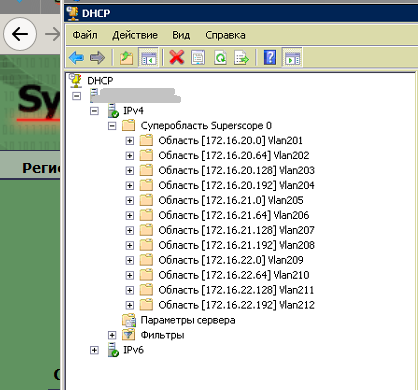Click the Up one level folder icon
This screenshot has height=390, width=418.
[x=126, y=58]
